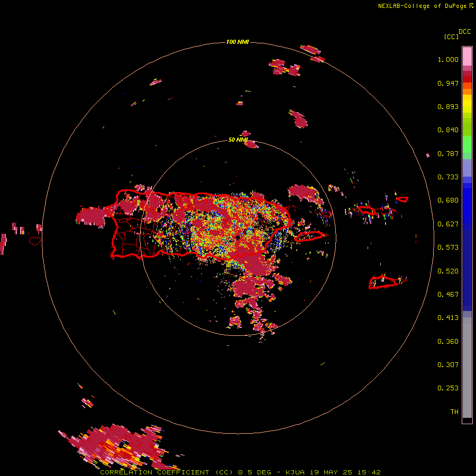Screen dimensions: 476x476
Task: Click the 0.467 scale value
Action: tap(448, 295)
